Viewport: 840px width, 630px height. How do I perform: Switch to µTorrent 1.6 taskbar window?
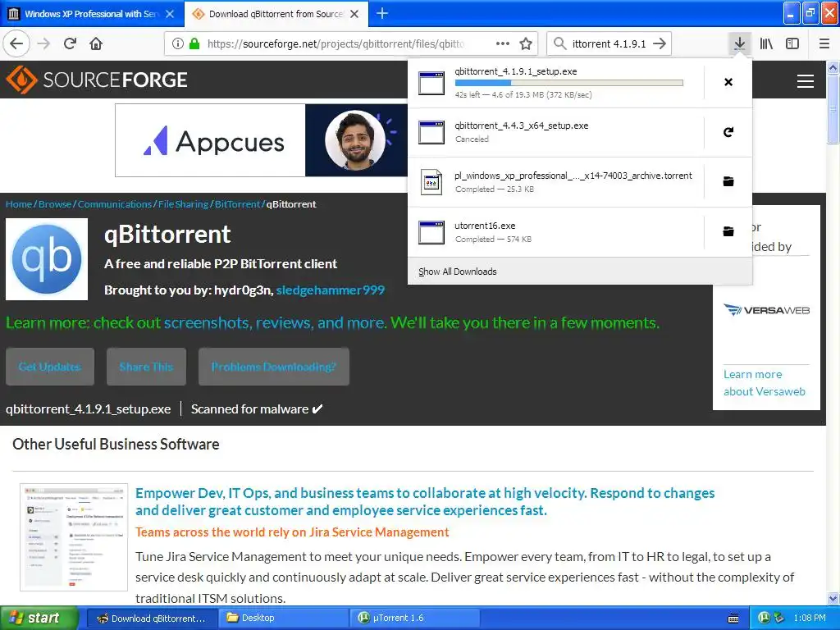tap(415, 618)
